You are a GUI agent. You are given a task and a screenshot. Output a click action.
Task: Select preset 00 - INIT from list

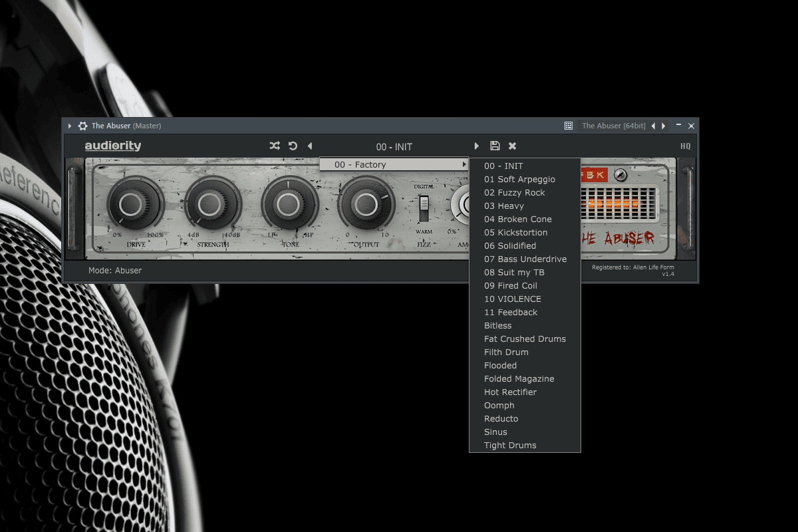coord(525,166)
